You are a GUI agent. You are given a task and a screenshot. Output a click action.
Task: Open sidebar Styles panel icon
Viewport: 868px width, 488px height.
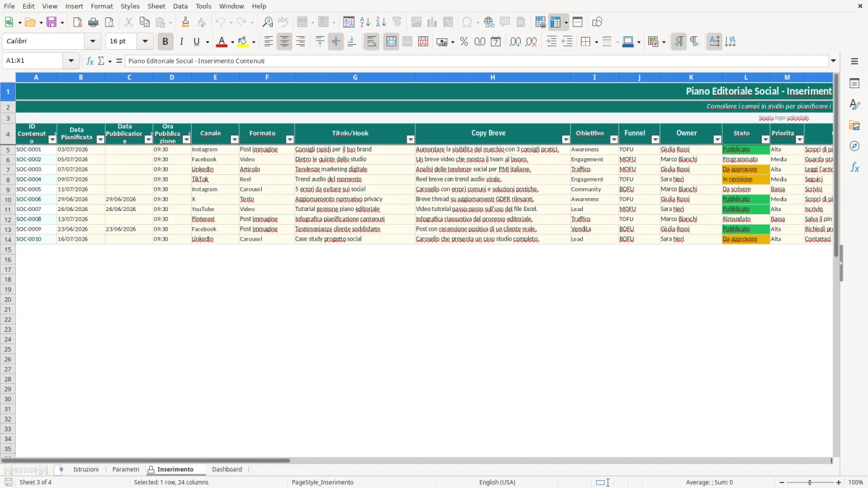[854, 105]
